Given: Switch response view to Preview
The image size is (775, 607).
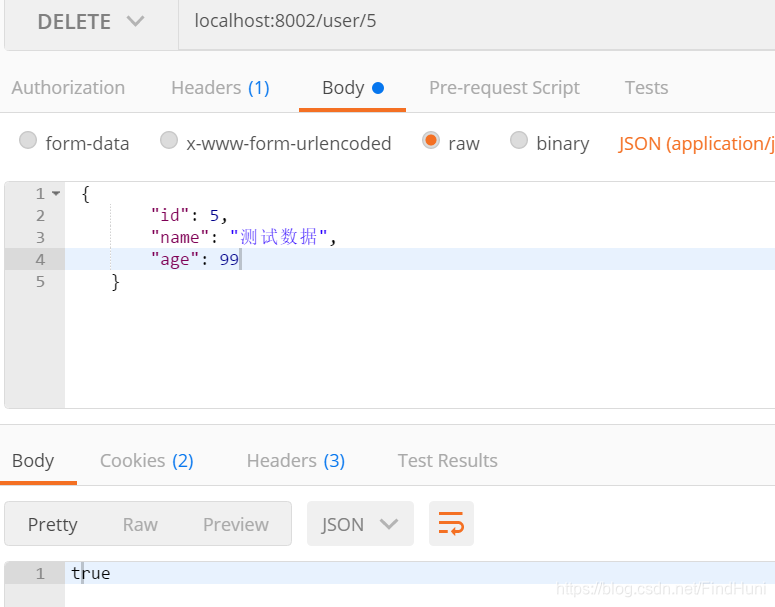Looking at the screenshot, I should point(236,524).
